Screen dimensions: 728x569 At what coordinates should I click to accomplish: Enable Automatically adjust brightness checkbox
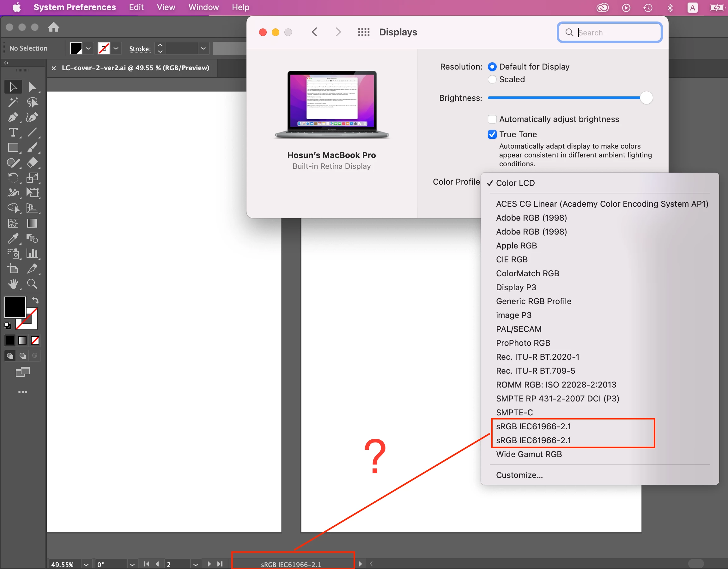tap(492, 119)
